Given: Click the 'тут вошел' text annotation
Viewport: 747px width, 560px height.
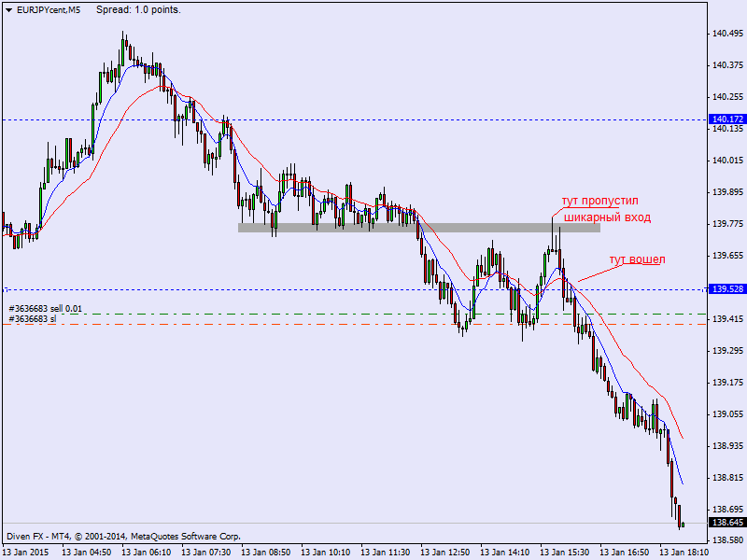Looking at the screenshot, I should [638, 259].
